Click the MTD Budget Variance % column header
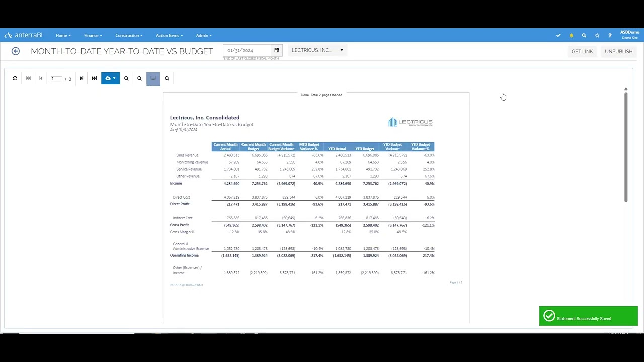 309,147
